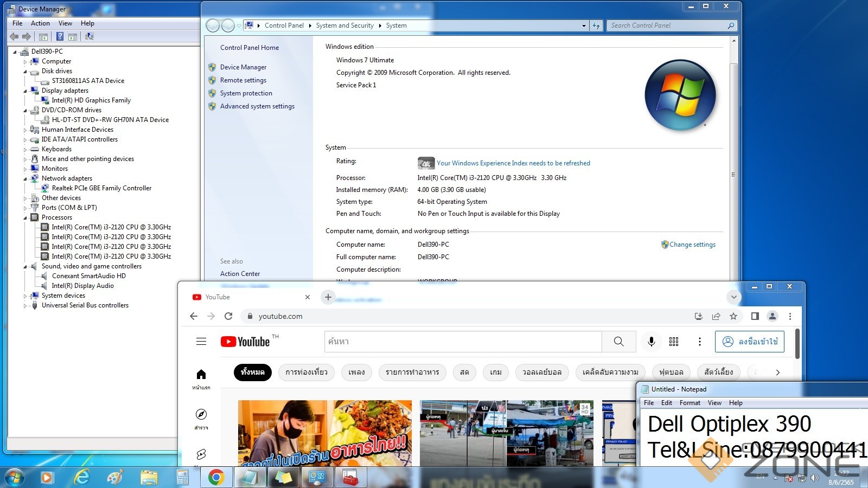868x488 pixels.
Task: Open Advanced system settings link
Action: 257,106
